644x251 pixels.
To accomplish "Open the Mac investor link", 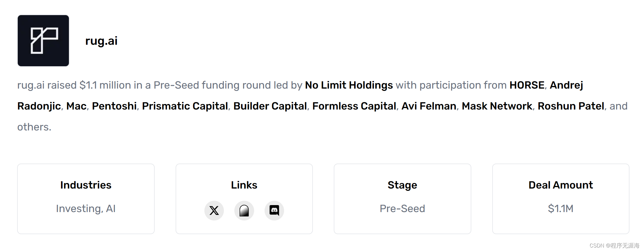I will [x=76, y=106].
